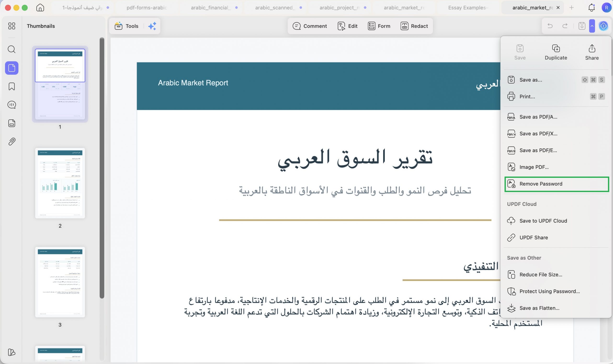Choose Save as PDF/A...
This screenshot has height=364, width=613.
click(x=556, y=117)
